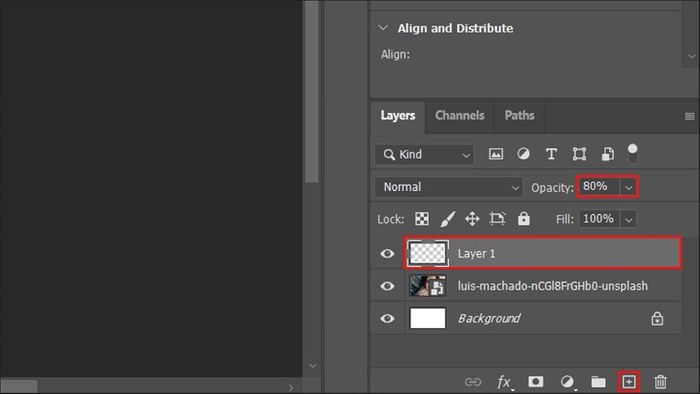
Task: Lock image pixels with brush icon
Action: 447,219
